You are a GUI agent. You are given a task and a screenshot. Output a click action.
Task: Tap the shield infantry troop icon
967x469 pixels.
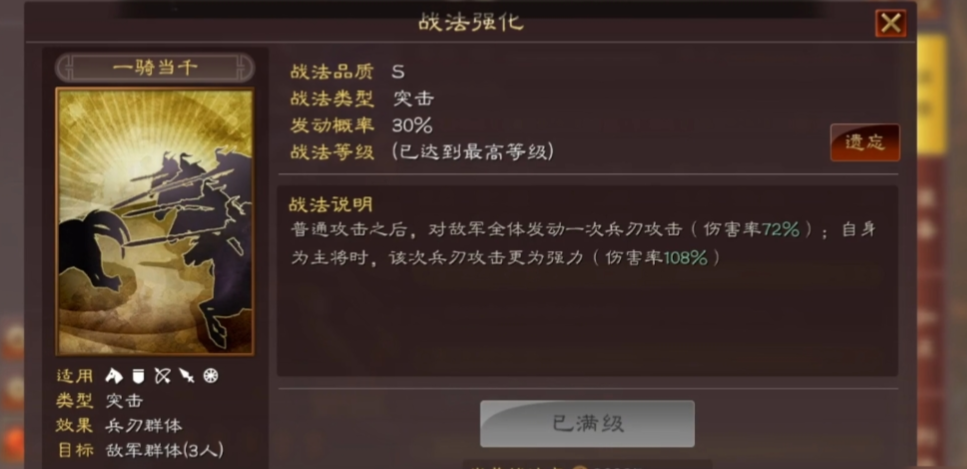tap(138, 376)
